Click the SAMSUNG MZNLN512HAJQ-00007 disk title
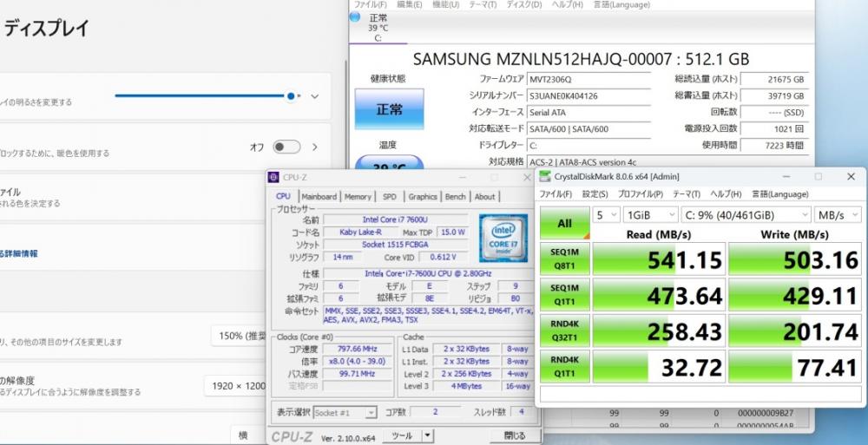Image resolution: width=868 pixels, height=445 pixels. click(x=581, y=59)
